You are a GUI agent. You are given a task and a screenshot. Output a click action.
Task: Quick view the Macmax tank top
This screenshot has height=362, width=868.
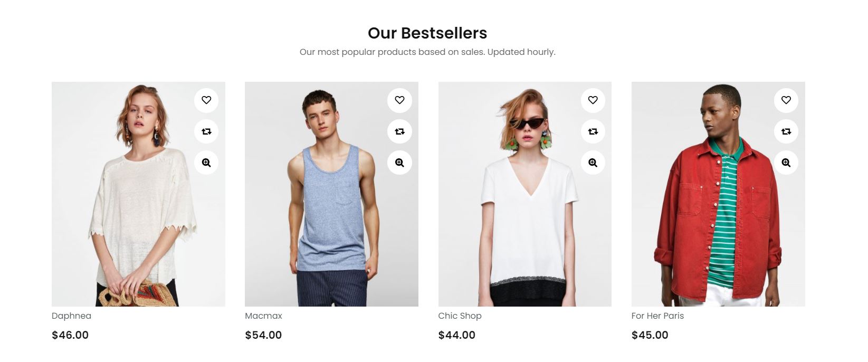pos(399,163)
